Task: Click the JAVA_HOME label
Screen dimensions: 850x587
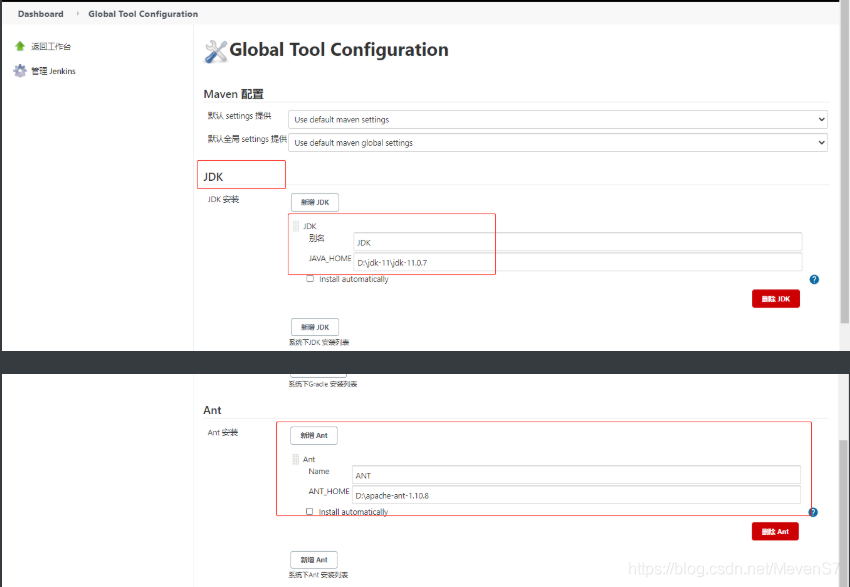Action: coord(330,259)
